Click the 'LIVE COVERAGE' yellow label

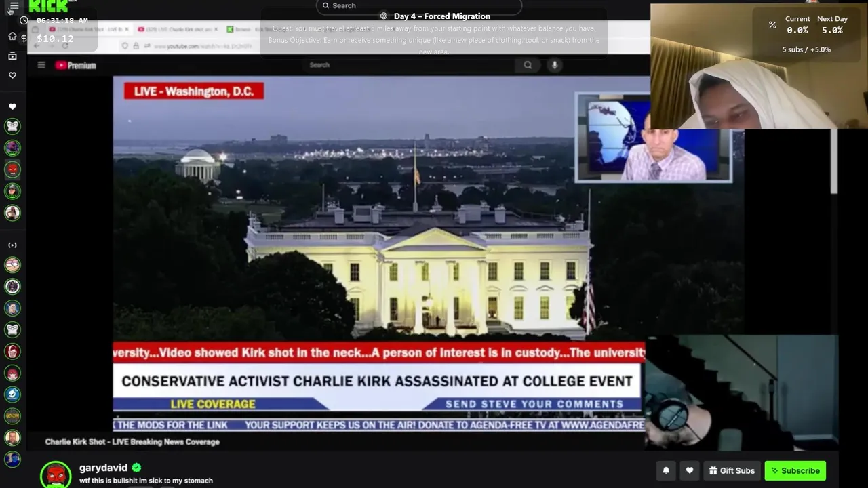pyautogui.click(x=213, y=404)
